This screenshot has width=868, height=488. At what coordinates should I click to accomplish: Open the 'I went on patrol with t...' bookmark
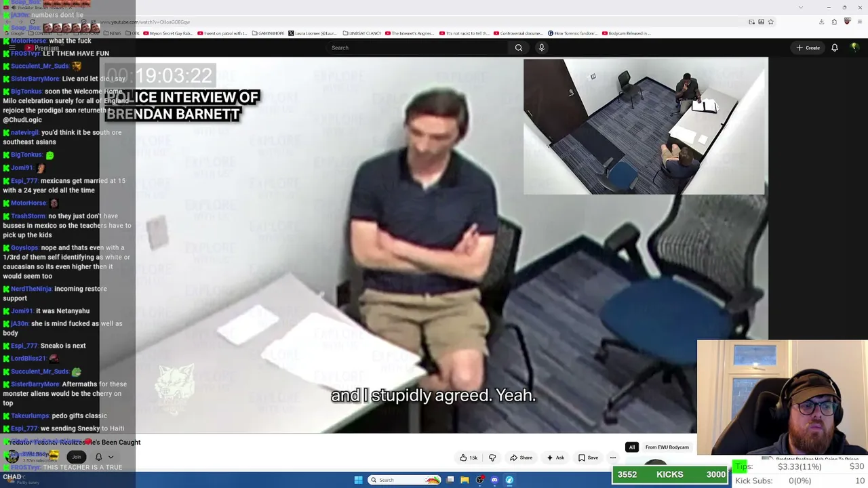click(x=222, y=33)
